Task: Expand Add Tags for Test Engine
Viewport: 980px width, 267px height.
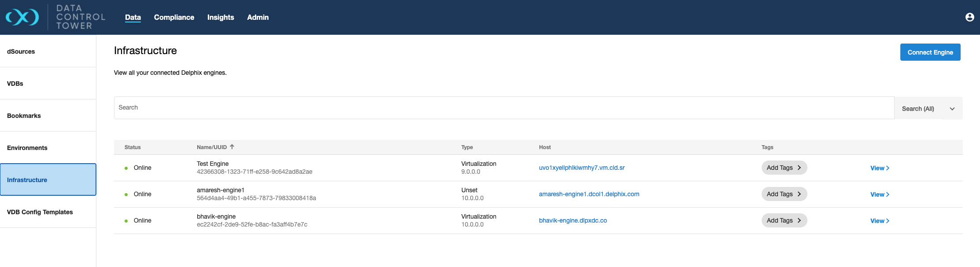Action: pyautogui.click(x=784, y=168)
